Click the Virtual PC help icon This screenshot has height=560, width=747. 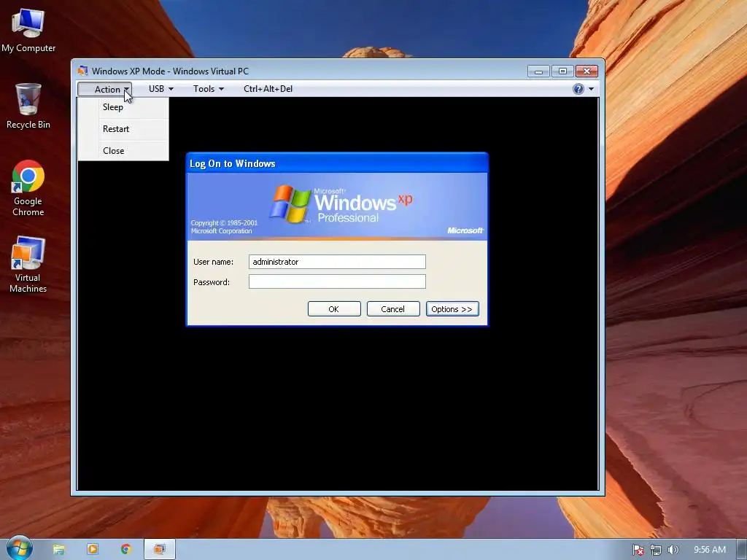pyautogui.click(x=578, y=89)
